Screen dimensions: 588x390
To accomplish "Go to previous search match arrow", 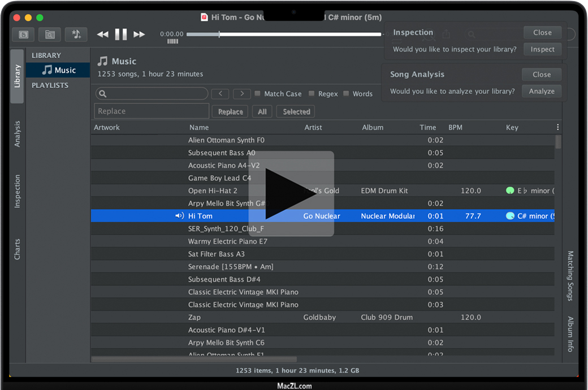I will pyautogui.click(x=220, y=94).
